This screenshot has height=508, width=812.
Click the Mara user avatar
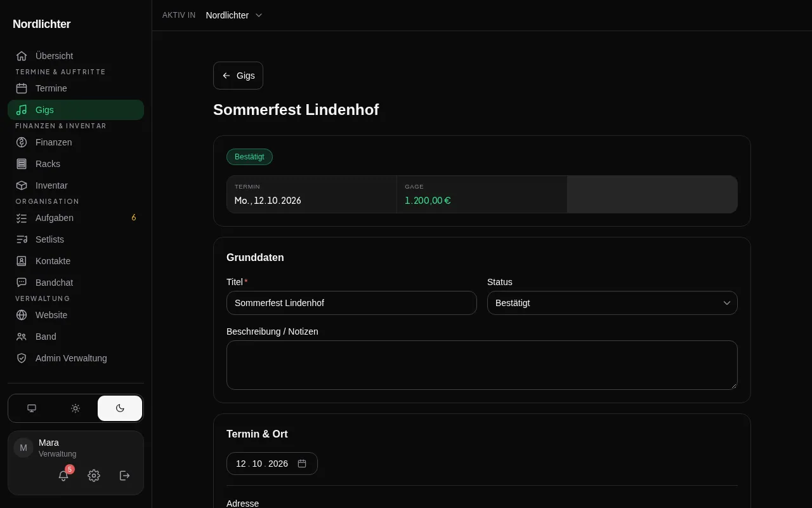pos(23,448)
